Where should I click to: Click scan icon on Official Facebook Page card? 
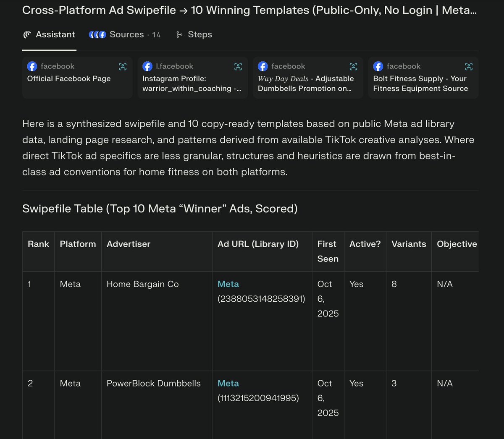[123, 66]
